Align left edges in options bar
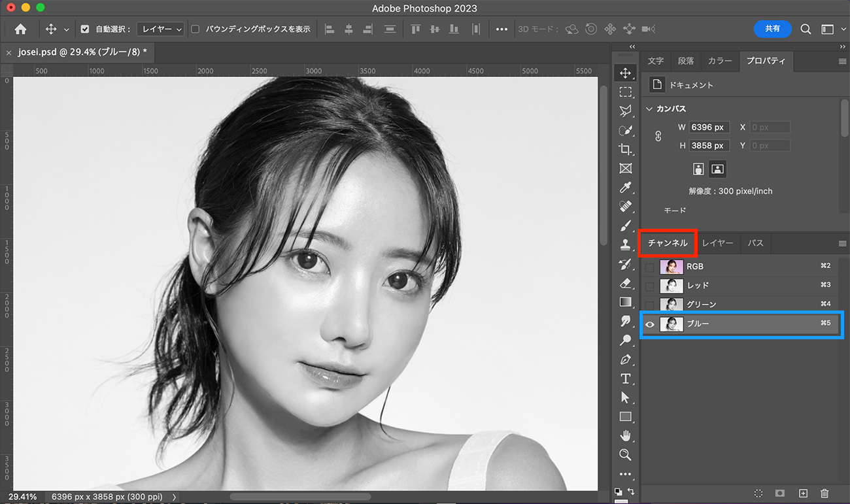Viewport: 850px width, 504px height. click(x=330, y=29)
